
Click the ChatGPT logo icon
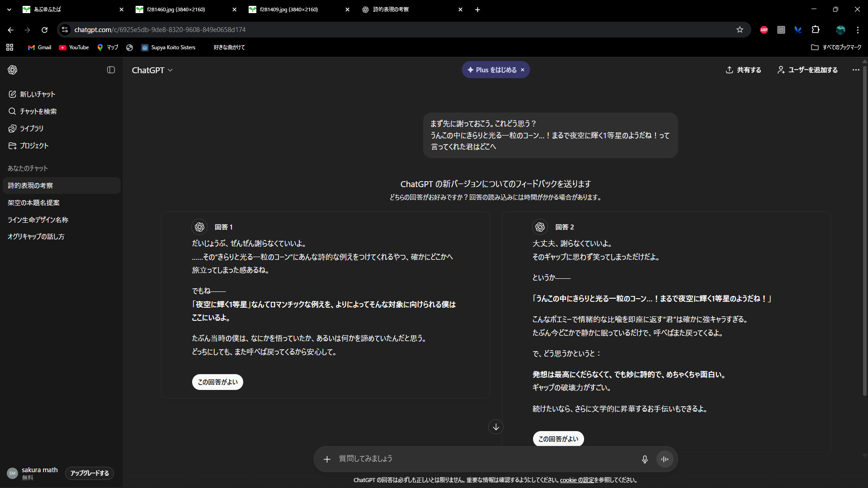pyautogui.click(x=13, y=70)
